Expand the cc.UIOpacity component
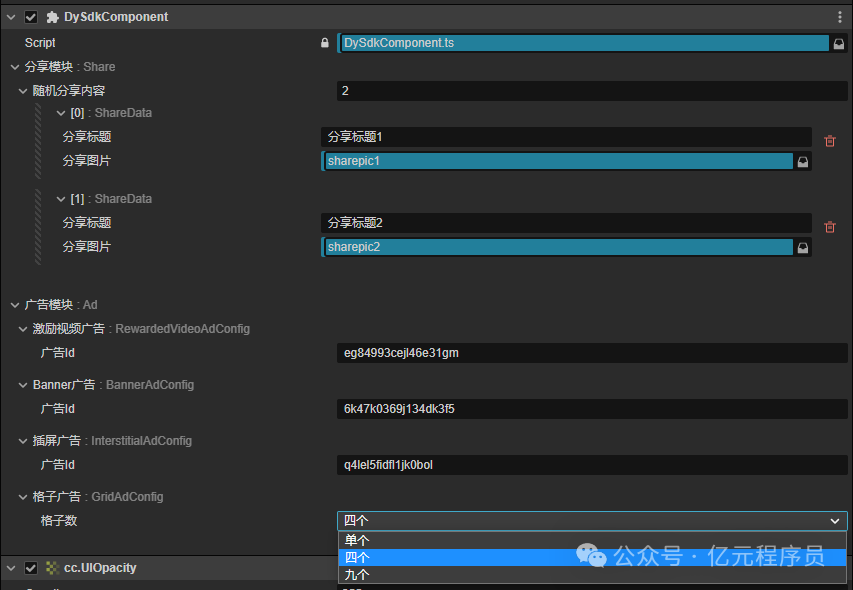This screenshot has height=590, width=853. click(x=11, y=568)
